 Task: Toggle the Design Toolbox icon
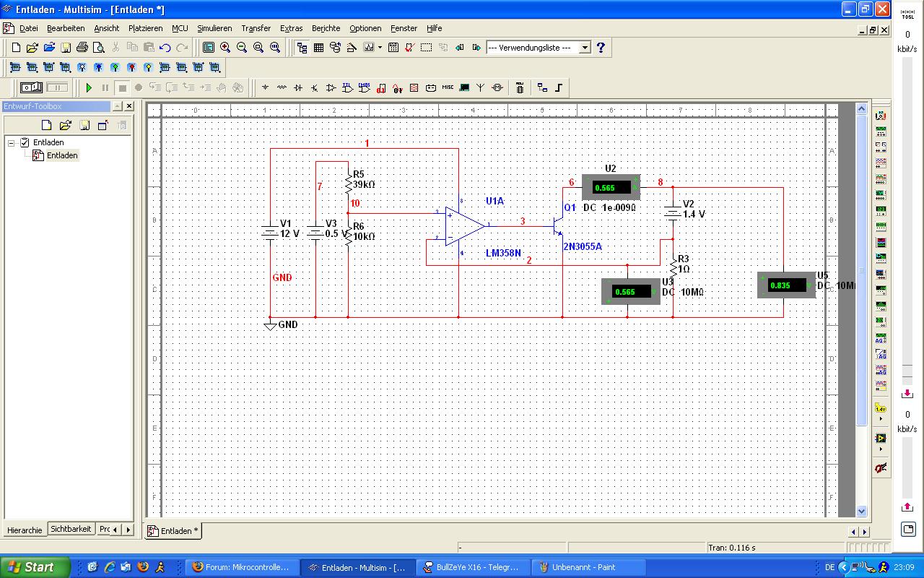coord(302,48)
